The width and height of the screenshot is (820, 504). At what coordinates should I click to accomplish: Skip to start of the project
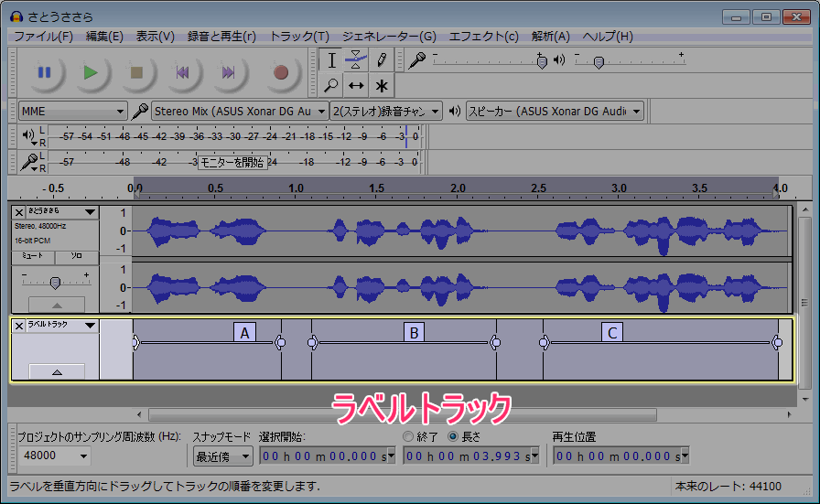click(x=182, y=72)
